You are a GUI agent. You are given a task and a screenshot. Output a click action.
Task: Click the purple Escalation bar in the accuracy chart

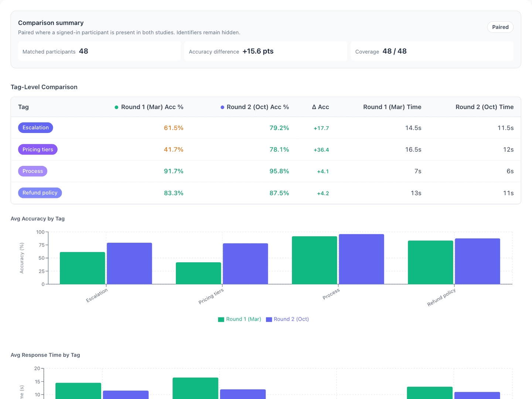129,263
